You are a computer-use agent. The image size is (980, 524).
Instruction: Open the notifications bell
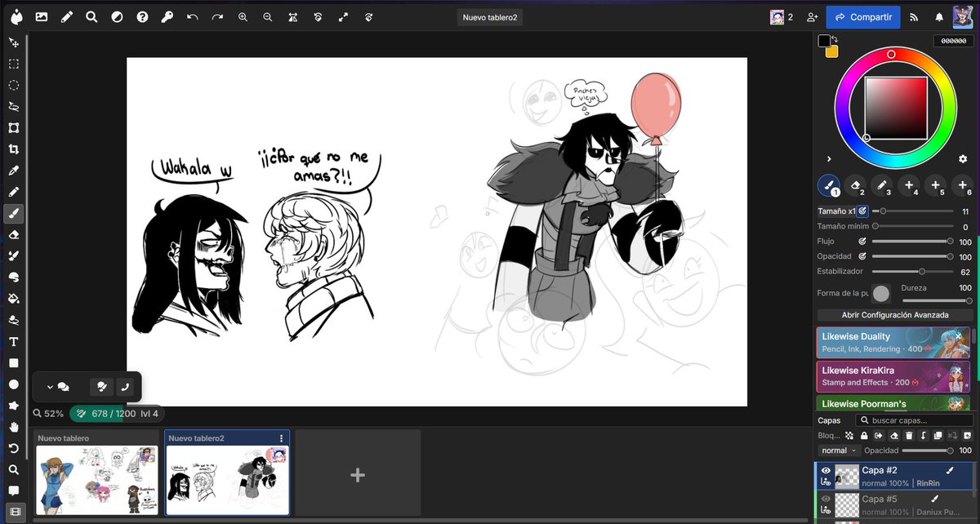click(939, 16)
